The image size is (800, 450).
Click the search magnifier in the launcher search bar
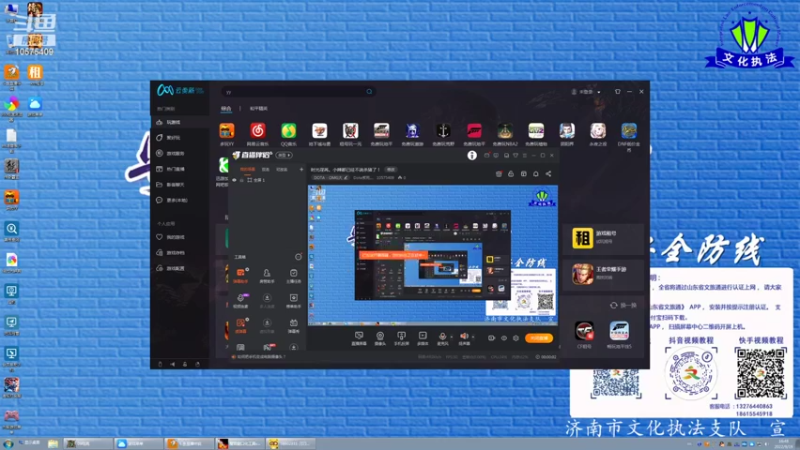point(369,92)
